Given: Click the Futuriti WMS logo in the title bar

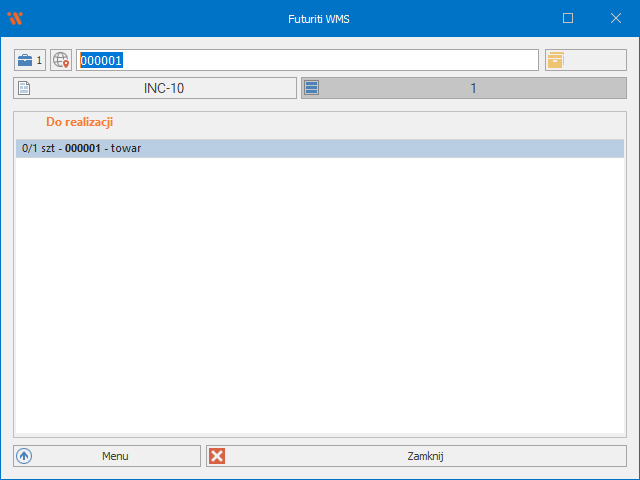Looking at the screenshot, I should 15,18.
